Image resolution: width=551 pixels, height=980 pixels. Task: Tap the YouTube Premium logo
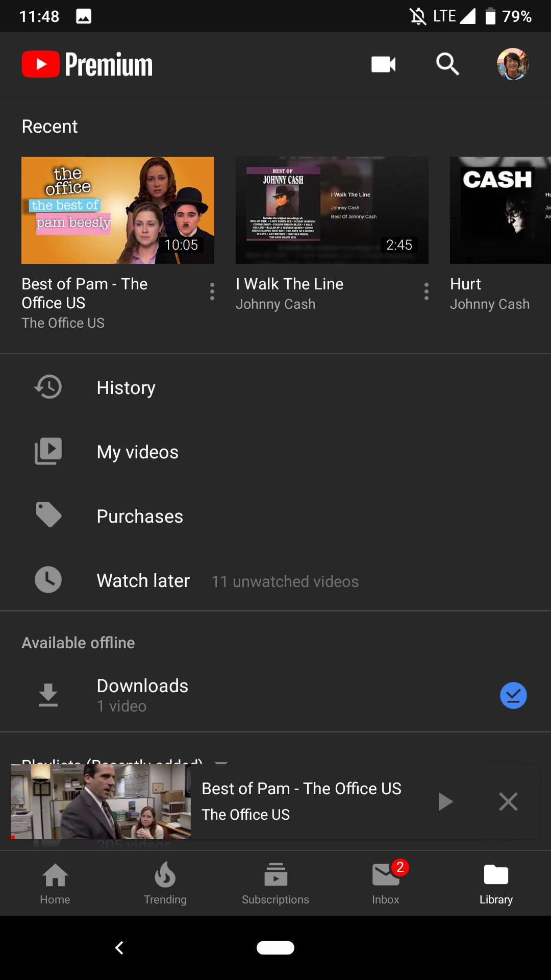[x=87, y=64]
